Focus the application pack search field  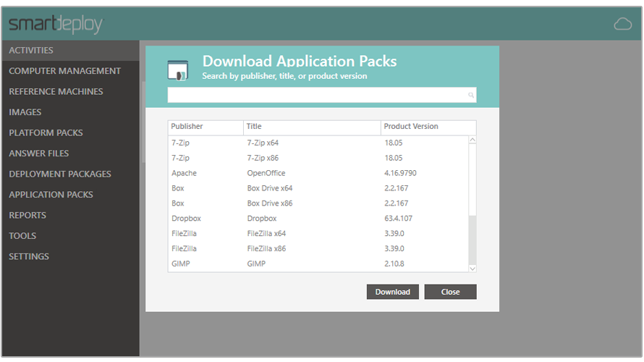click(321, 95)
